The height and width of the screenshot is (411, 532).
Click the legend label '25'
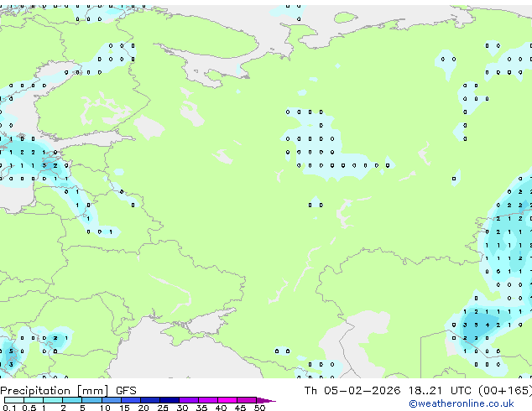point(163,408)
